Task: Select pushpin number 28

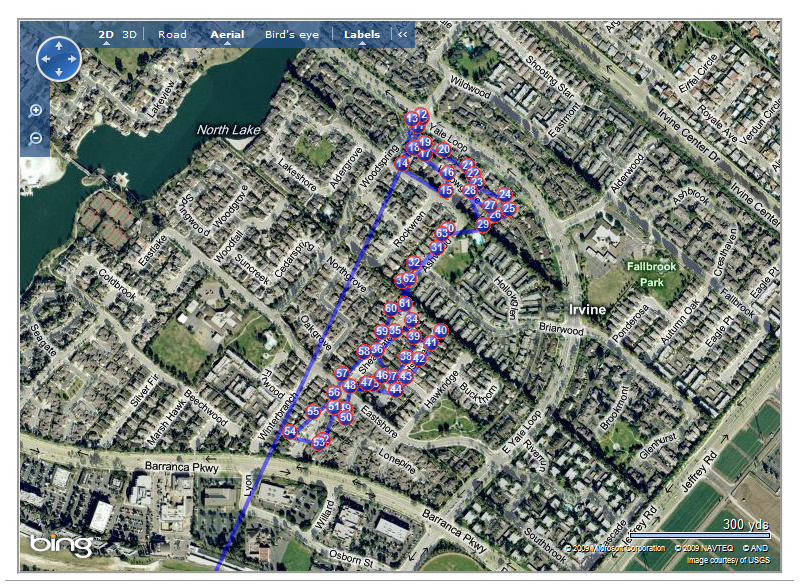Action: 470,191
